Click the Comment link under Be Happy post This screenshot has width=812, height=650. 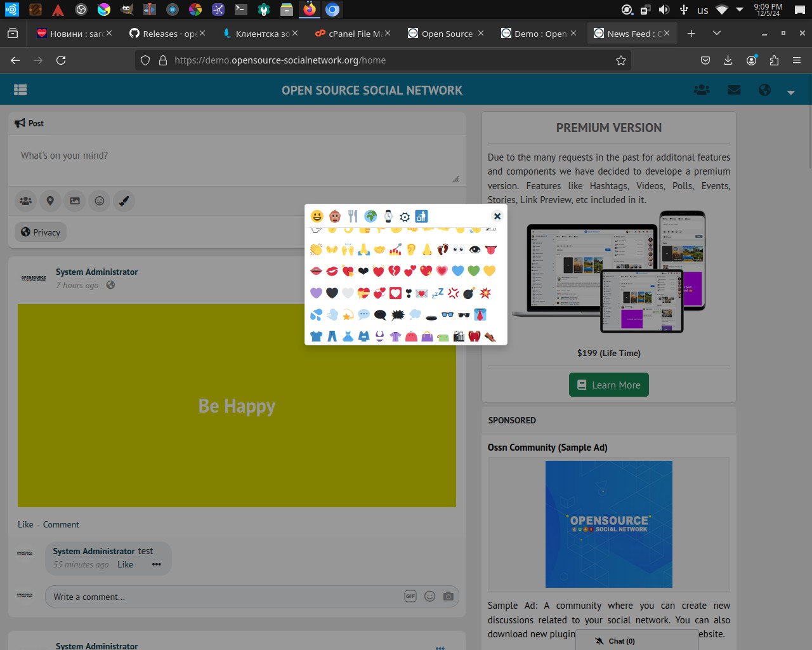[61, 524]
